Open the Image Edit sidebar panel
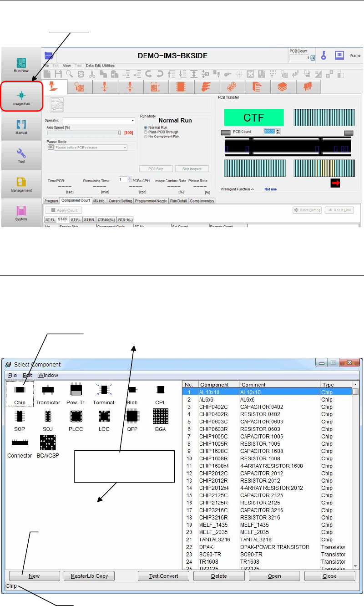 click(x=21, y=96)
